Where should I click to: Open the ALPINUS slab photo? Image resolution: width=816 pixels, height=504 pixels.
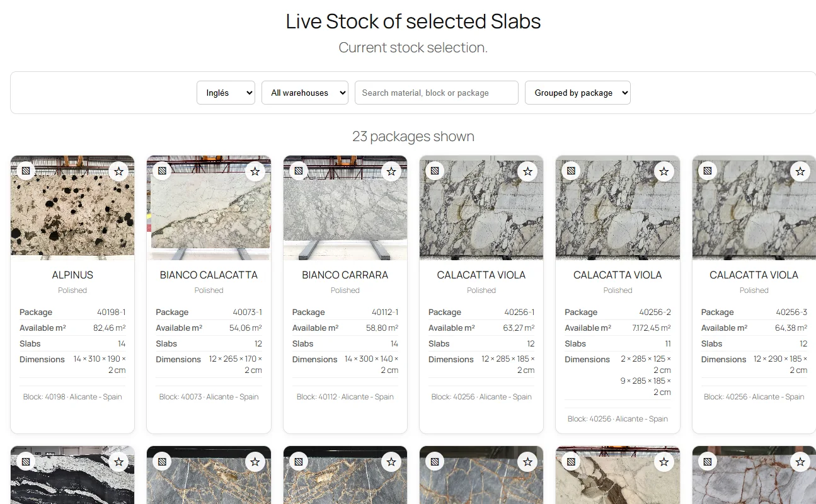pyautogui.click(x=72, y=208)
